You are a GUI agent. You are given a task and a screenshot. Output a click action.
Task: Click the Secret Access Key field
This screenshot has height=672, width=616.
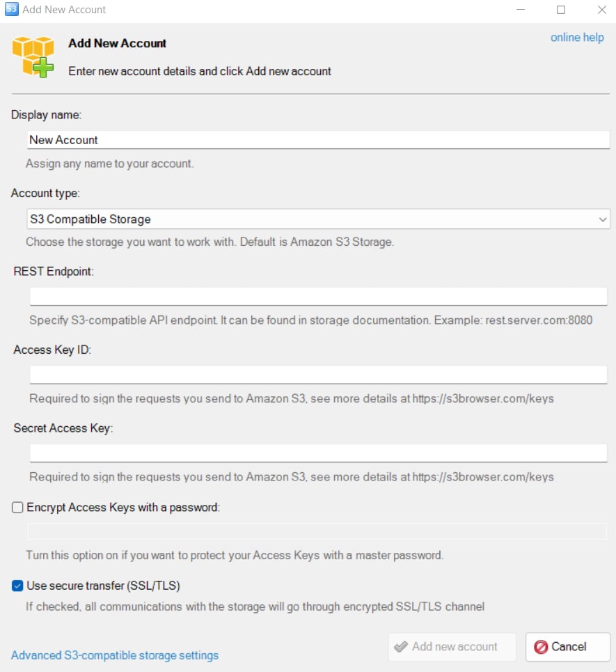tap(318, 453)
